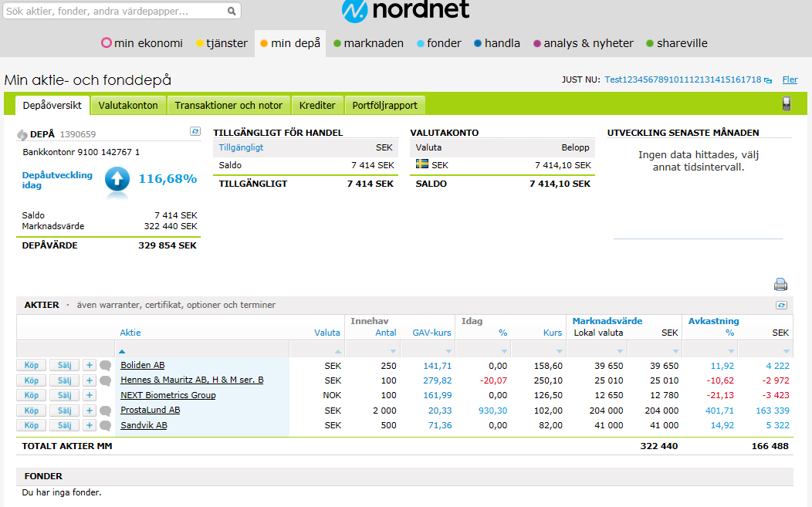This screenshot has width=812, height=507.
Task: Sort by Lokal valuta column arrow
Action: [620, 351]
